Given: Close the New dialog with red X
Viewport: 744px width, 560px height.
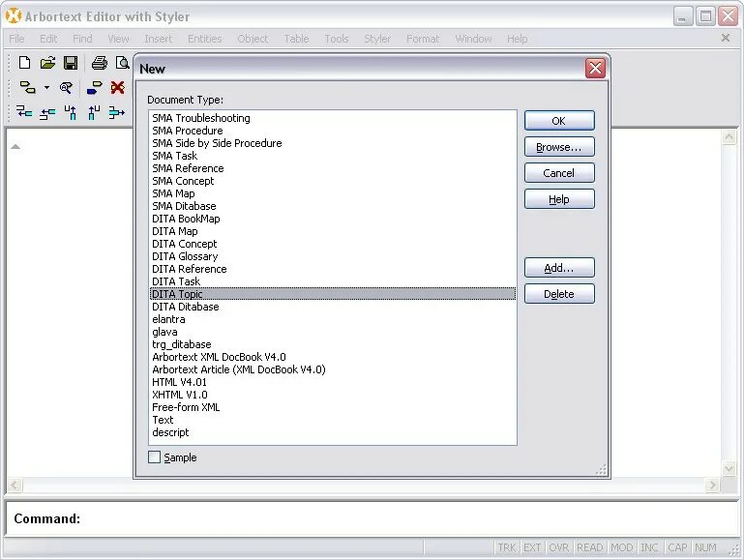Looking at the screenshot, I should pyautogui.click(x=595, y=69).
